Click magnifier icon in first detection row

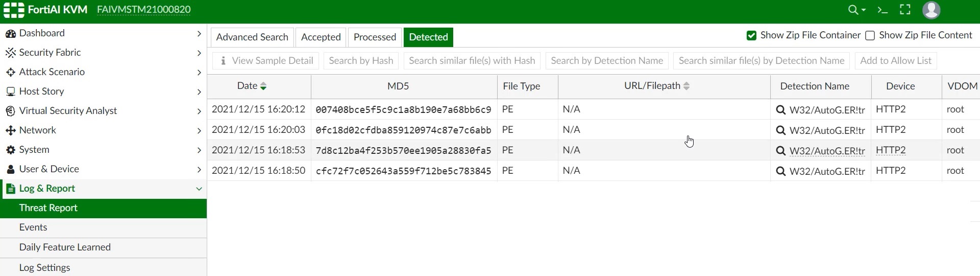780,110
